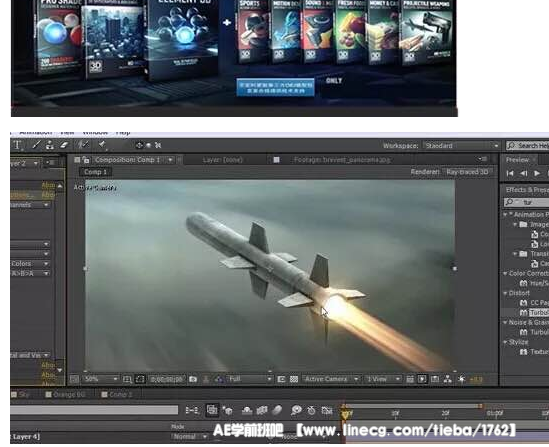The height and width of the screenshot is (447, 549).
Task: Enable frame blending for layers
Action: pyautogui.click(x=262, y=410)
